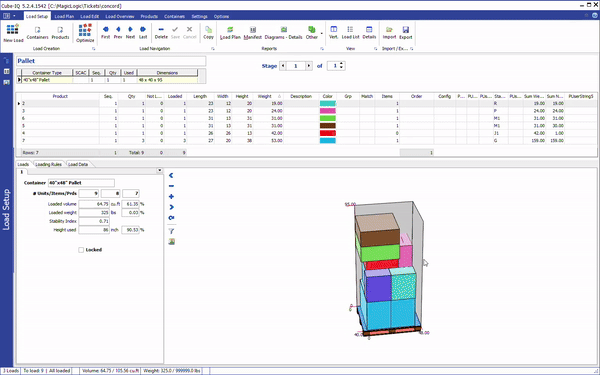Click the Pallet load name field

tap(111, 61)
